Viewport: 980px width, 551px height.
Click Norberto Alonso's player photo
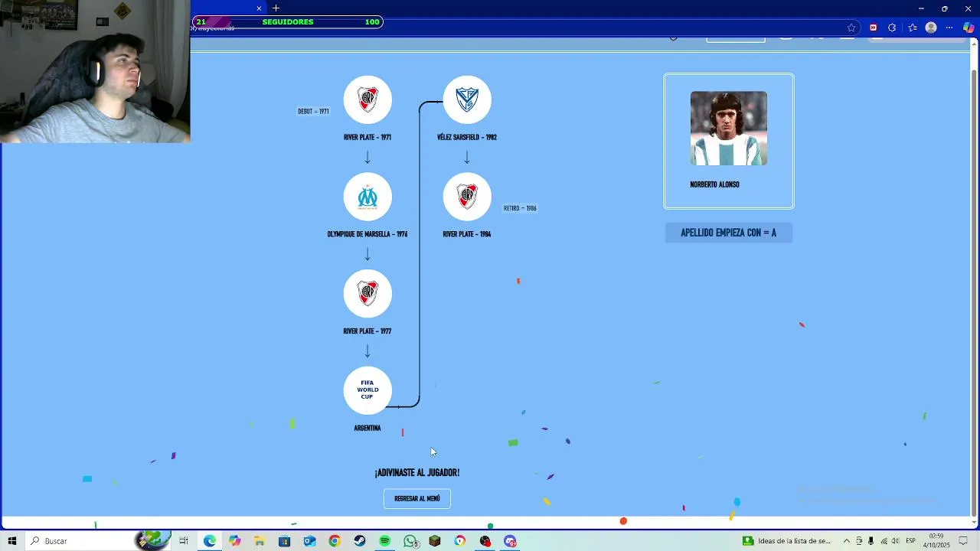pos(729,129)
